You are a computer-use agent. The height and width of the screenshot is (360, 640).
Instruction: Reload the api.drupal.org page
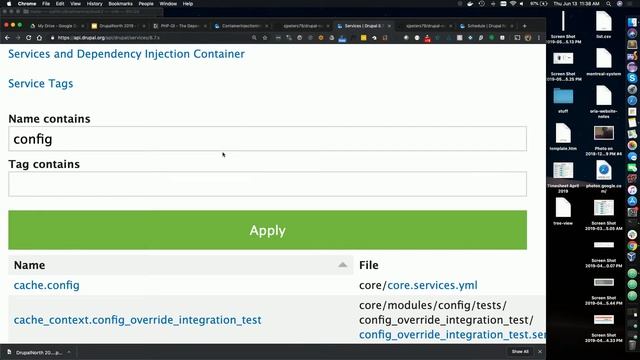(29, 38)
